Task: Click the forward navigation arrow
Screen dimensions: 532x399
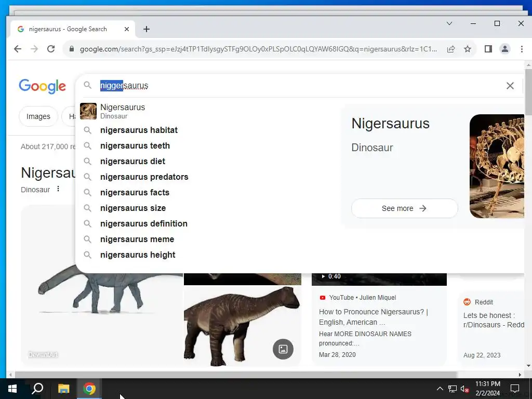Action: [x=34, y=49]
